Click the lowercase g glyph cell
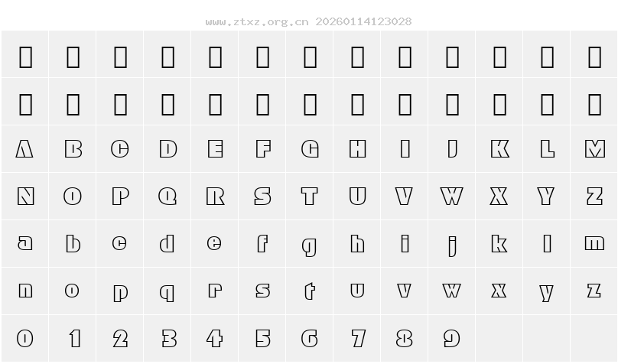The width and height of the screenshot is (618, 364). pyautogui.click(x=310, y=245)
